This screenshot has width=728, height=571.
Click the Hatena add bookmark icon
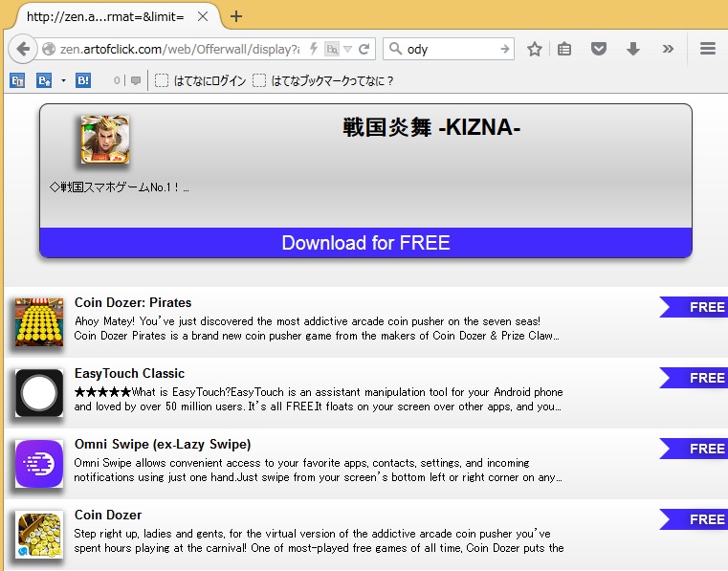pyautogui.click(x=44, y=80)
